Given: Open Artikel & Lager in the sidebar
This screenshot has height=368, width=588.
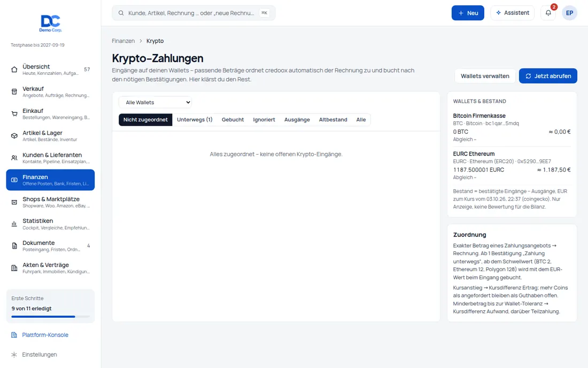Looking at the screenshot, I should 50,136.
